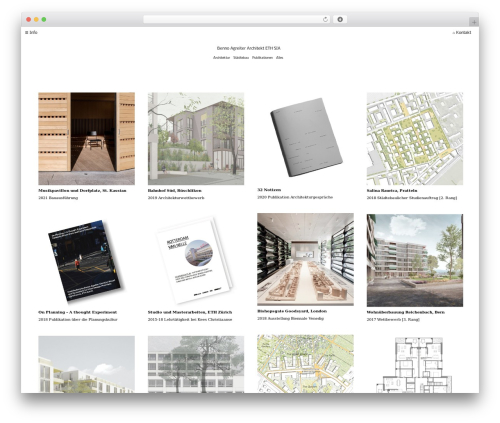
Task: Open the Salina Raurica site plan thumbnail
Action: click(x=415, y=139)
